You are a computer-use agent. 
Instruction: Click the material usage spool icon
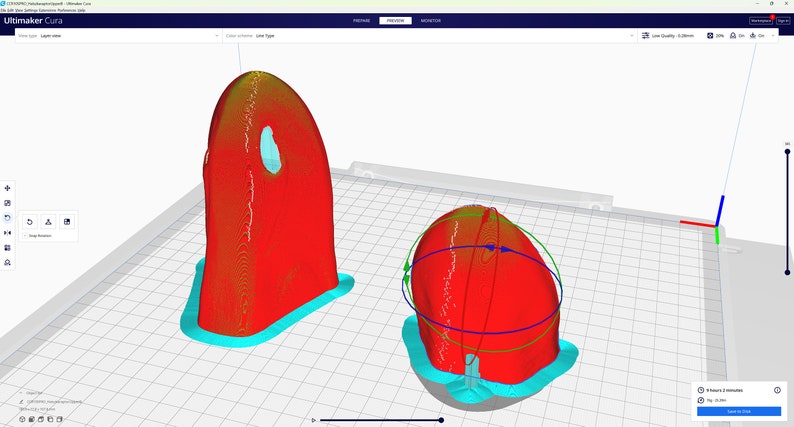[701, 400]
